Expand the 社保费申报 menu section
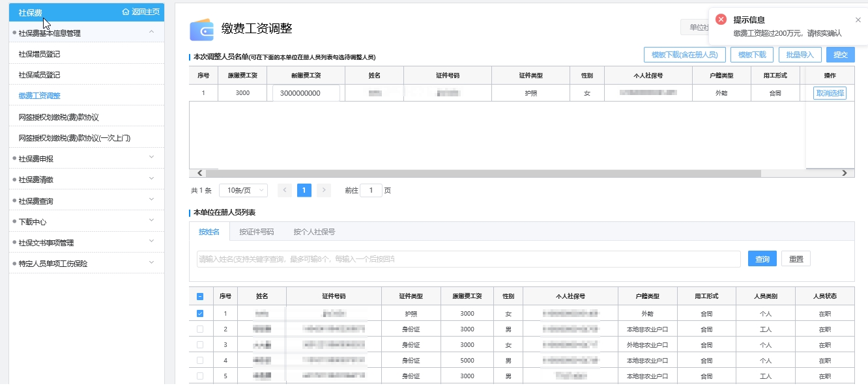Viewport: 868px width, 388px height. pyautogui.click(x=86, y=159)
